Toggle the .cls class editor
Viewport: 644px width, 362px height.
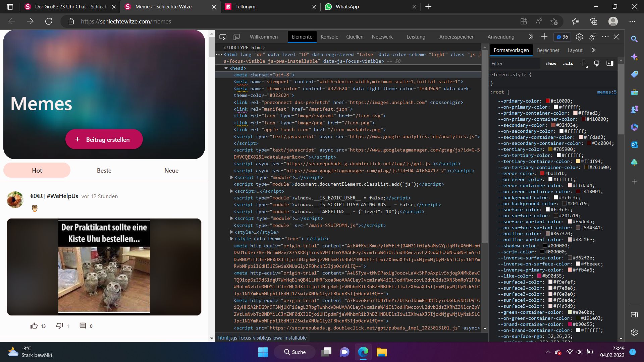point(568,63)
